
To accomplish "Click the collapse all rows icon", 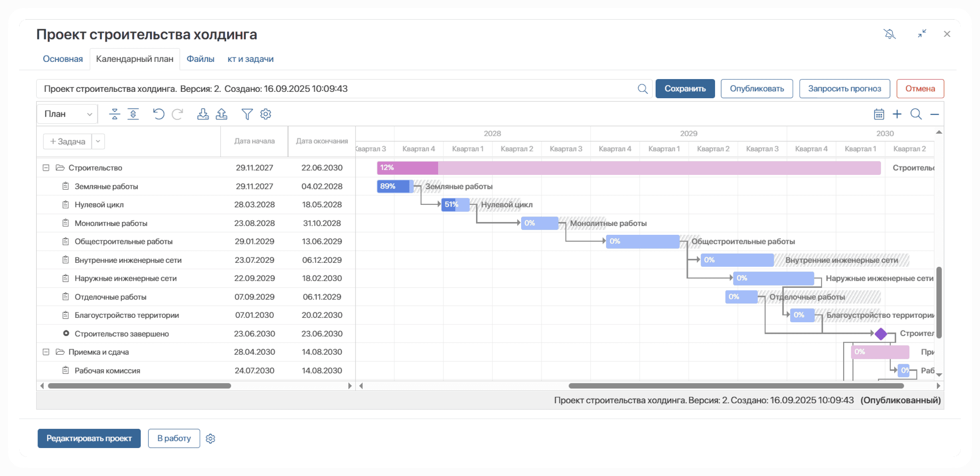I will (115, 114).
